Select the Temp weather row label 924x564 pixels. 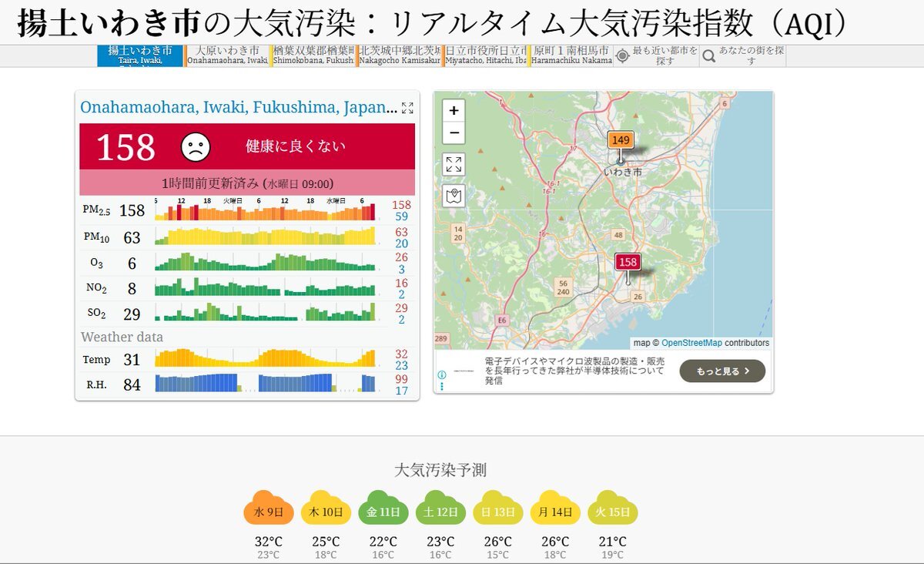pos(97,360)
